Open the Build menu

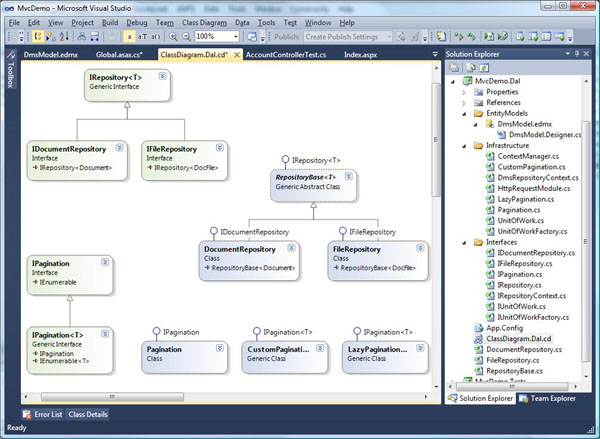[110, 23]
